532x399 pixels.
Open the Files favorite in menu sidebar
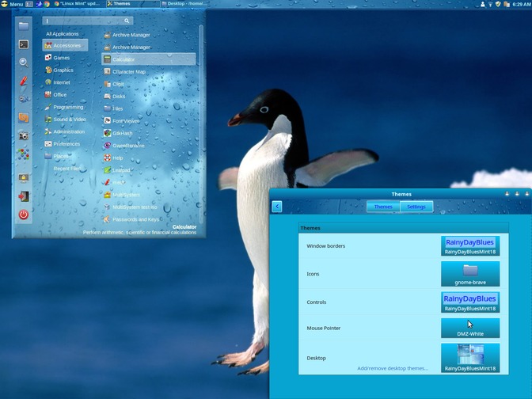coord(24,26)
